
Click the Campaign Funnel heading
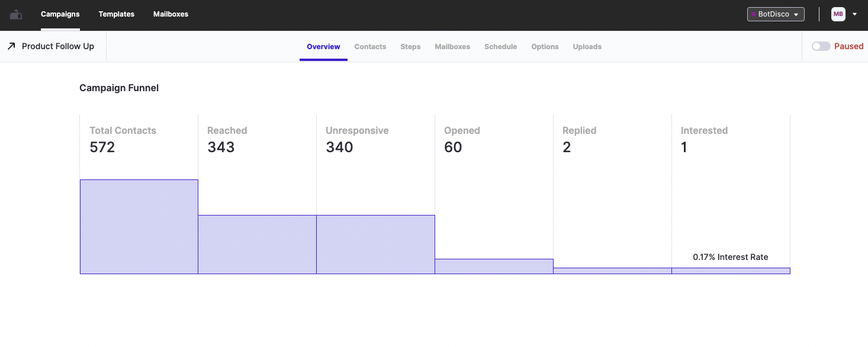pyautogui.click(x=119, y=88)
